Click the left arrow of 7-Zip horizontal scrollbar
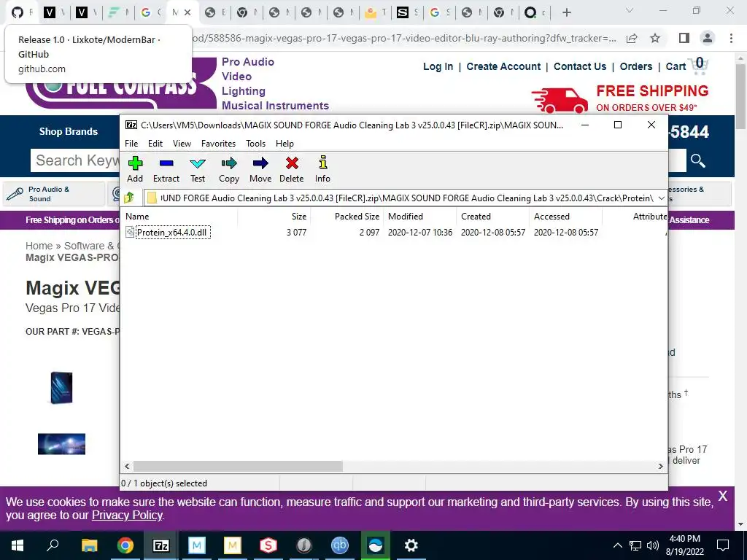 coord(127,466)
